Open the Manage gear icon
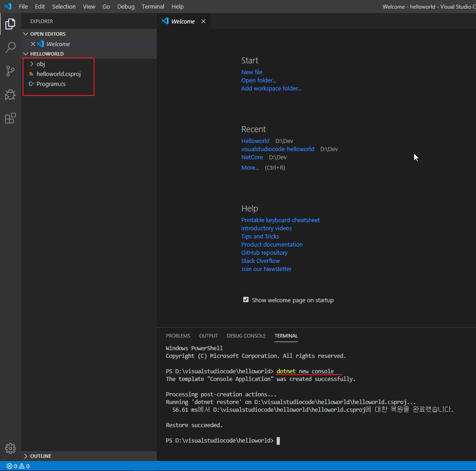Screen dimensions: 476x471 click(x=10, y=448)
